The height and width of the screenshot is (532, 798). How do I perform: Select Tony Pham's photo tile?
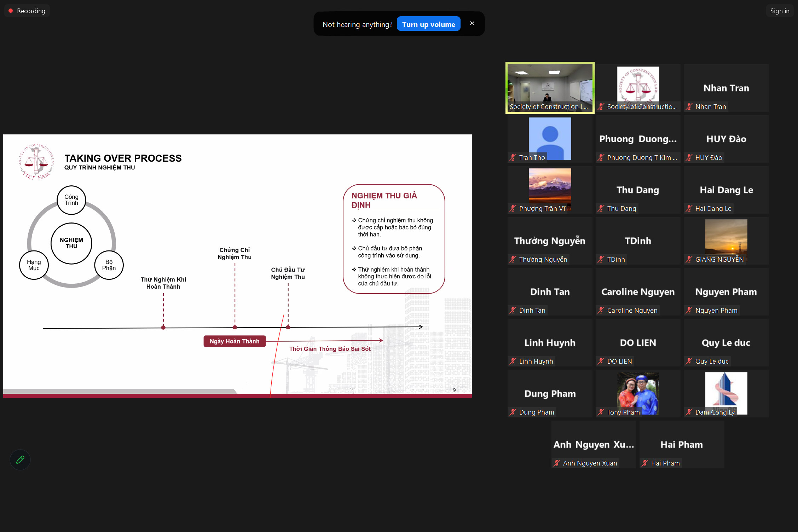pyautogui.click(x=638, y=392)
